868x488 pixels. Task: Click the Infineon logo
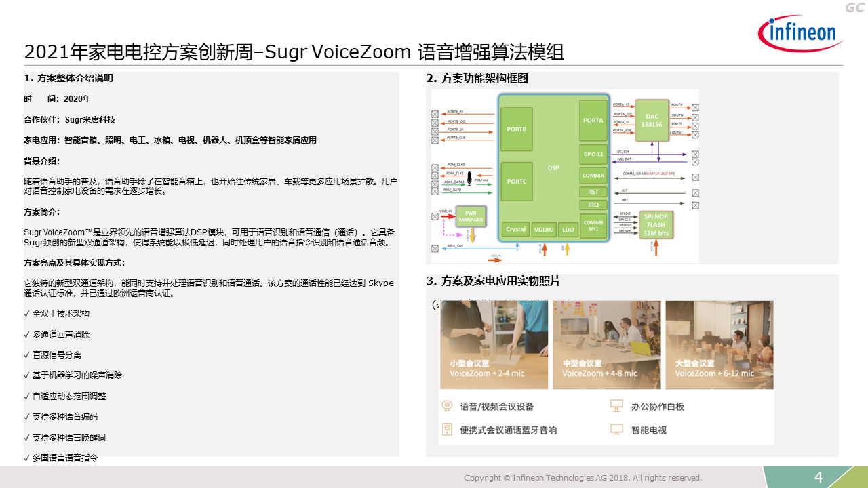[800, 33]
